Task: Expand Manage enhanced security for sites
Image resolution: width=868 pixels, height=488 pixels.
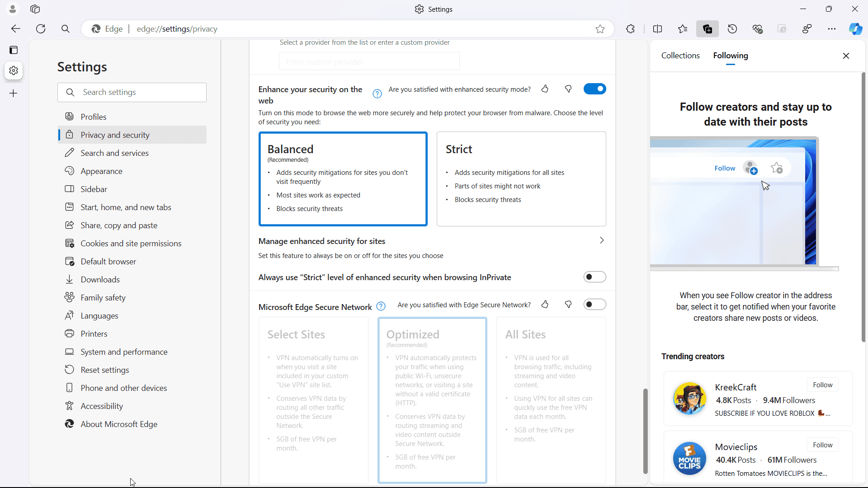Action: [x=601, y=240]
